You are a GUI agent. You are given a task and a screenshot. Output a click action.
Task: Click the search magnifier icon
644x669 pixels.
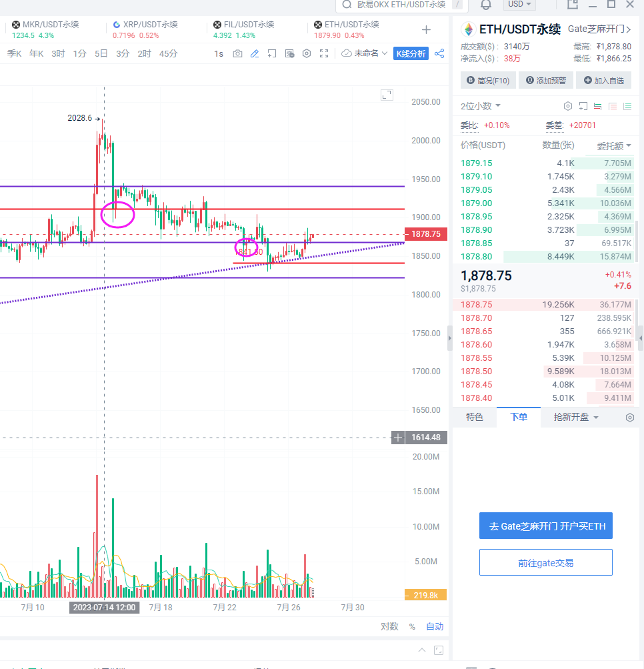(x=347, y=5)
